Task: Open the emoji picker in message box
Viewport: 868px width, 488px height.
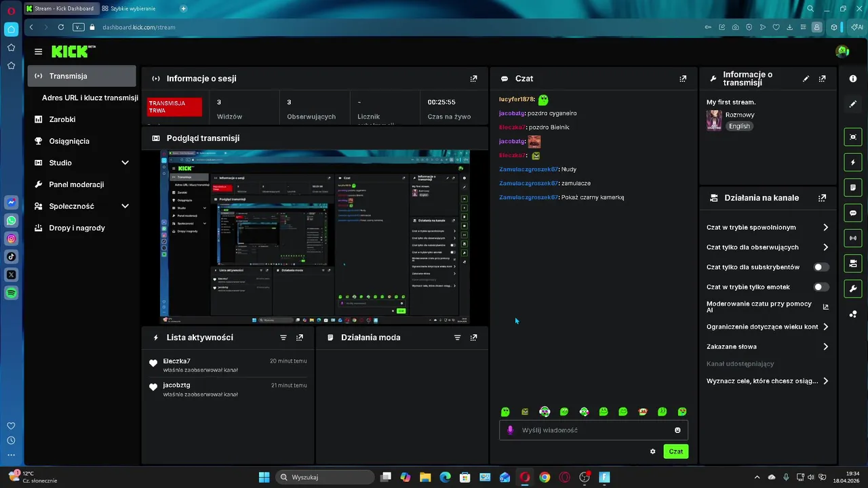Action: tap(677, 430)
